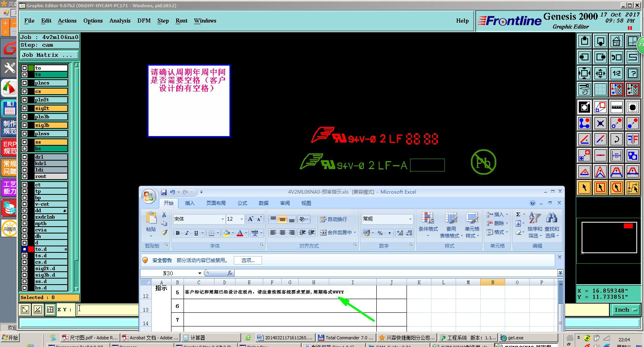This screenshot has height=347, width=644.
Task: Select the ruler measurement tool
Action: tap(617, 107)
